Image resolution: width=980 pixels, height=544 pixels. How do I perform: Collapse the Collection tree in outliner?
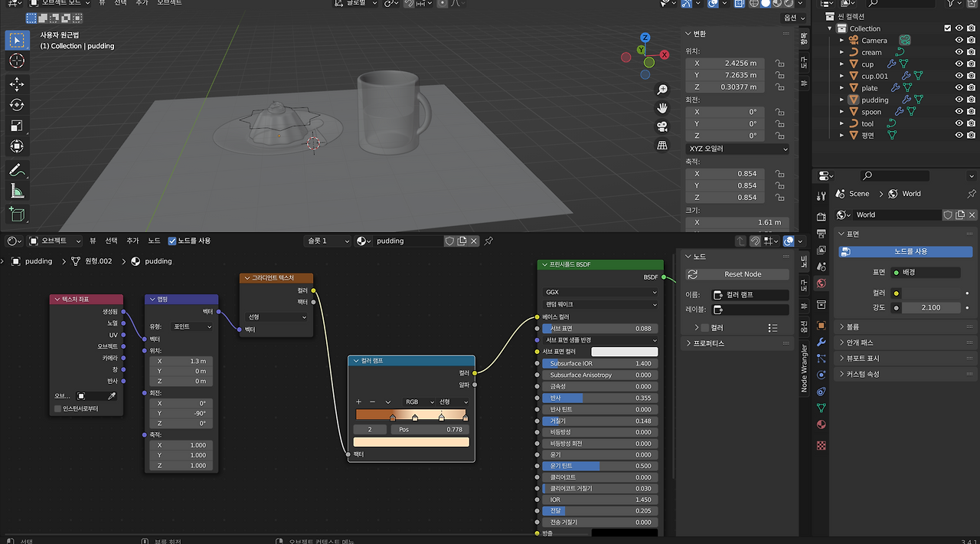click(830, 28)
